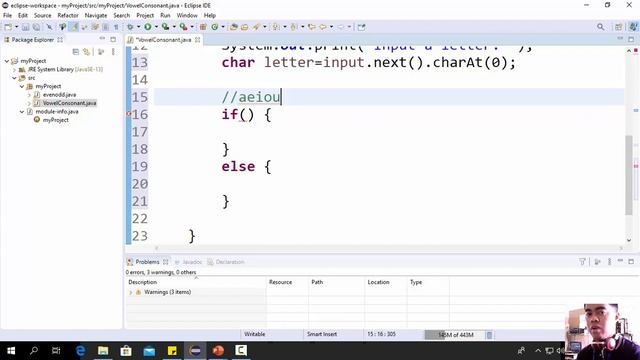
Task: Click the Package Explorer View Menu dots
Action: [113, 52]
